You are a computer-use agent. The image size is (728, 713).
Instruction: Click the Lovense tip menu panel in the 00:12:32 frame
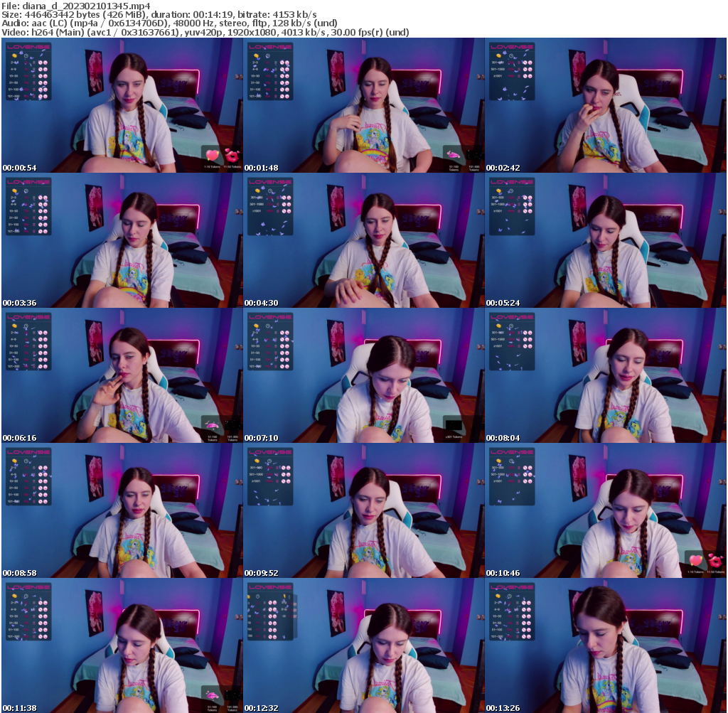(x=270, y=614)
